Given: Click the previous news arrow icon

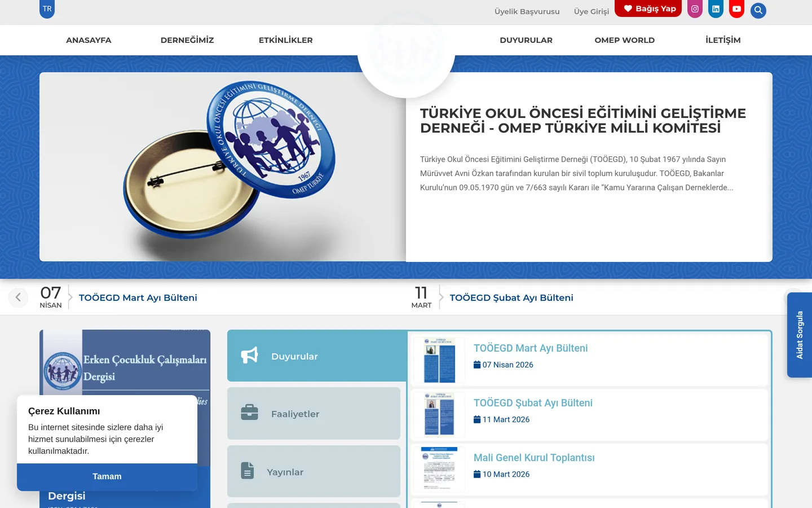Looking at the screenshot, I should coord(18,297).
